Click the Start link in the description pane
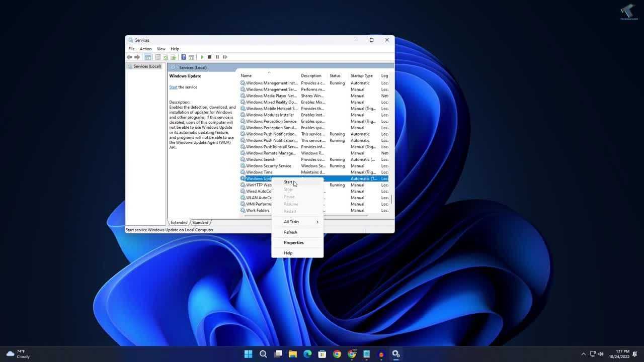The width and height of the screenshot is (644, 362). 173,87
